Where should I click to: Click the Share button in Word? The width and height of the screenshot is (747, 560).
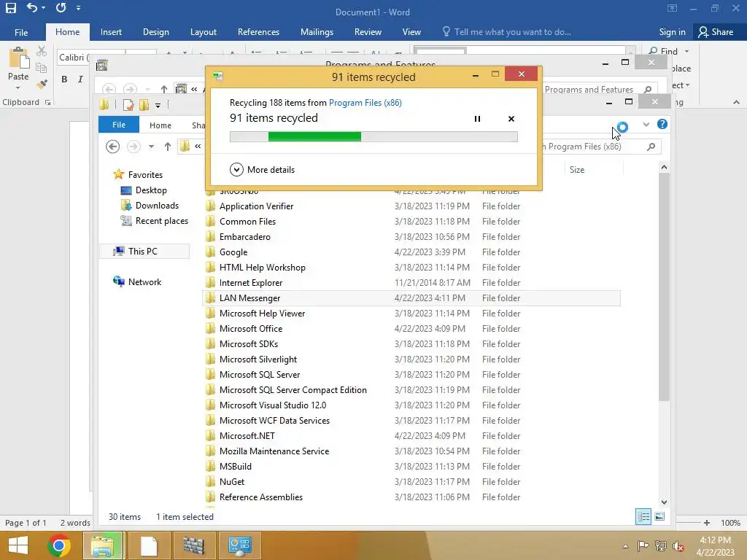[x=716, y=32]
